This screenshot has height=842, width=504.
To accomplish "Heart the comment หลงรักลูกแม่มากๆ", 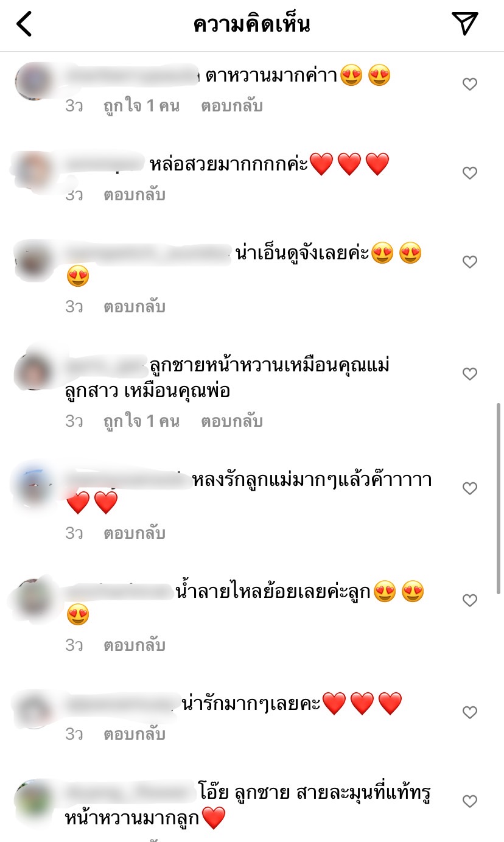I will (x=470, y=489).
